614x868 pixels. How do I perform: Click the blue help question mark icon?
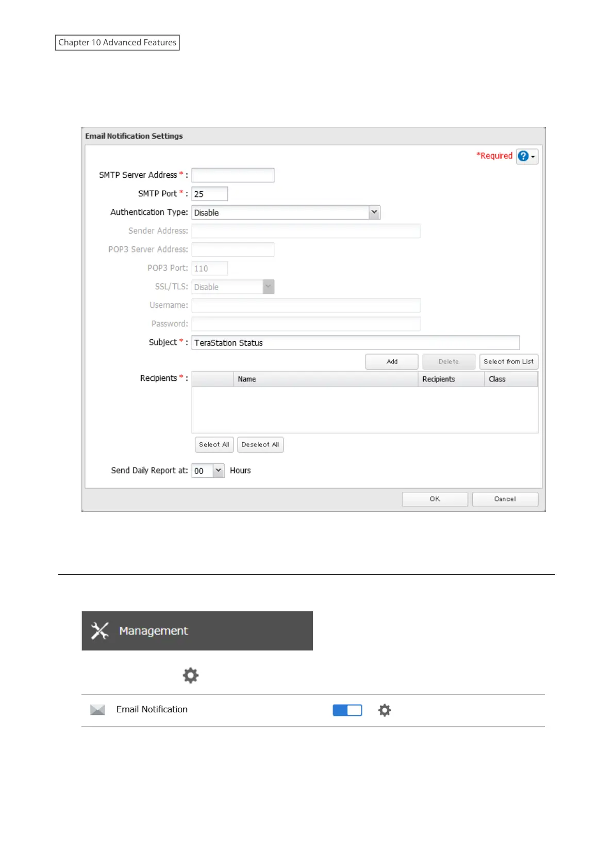click(x=523, y=156)
